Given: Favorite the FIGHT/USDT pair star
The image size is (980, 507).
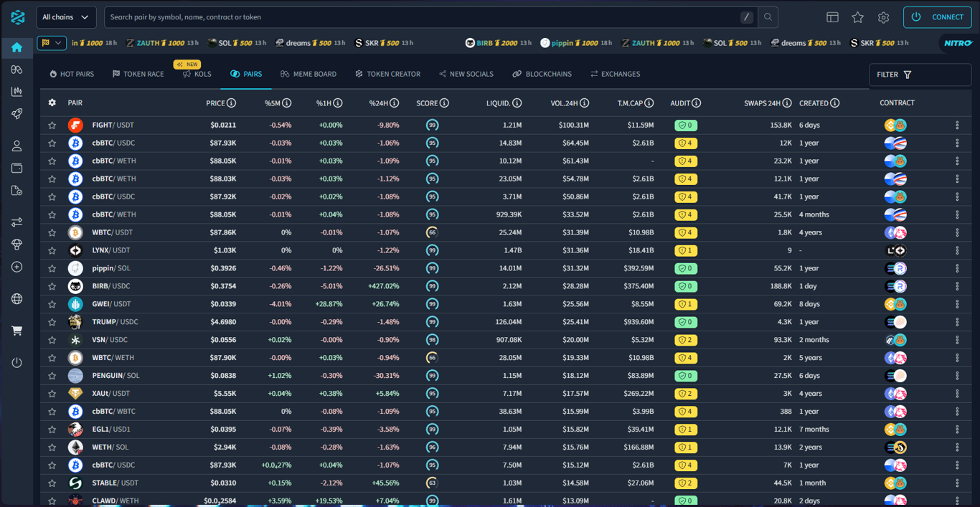Looking at the screenshot, I should tap(52, 125).
